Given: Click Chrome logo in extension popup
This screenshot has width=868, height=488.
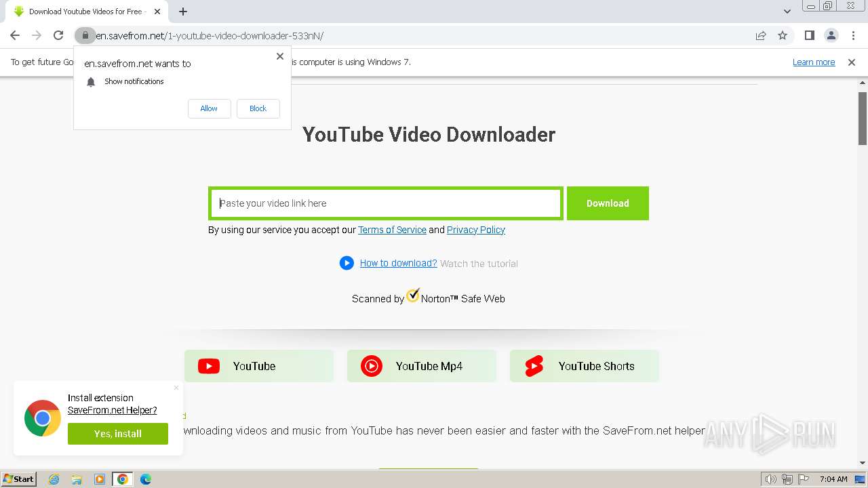Looking at the screenshot, I should click(43, 418).
